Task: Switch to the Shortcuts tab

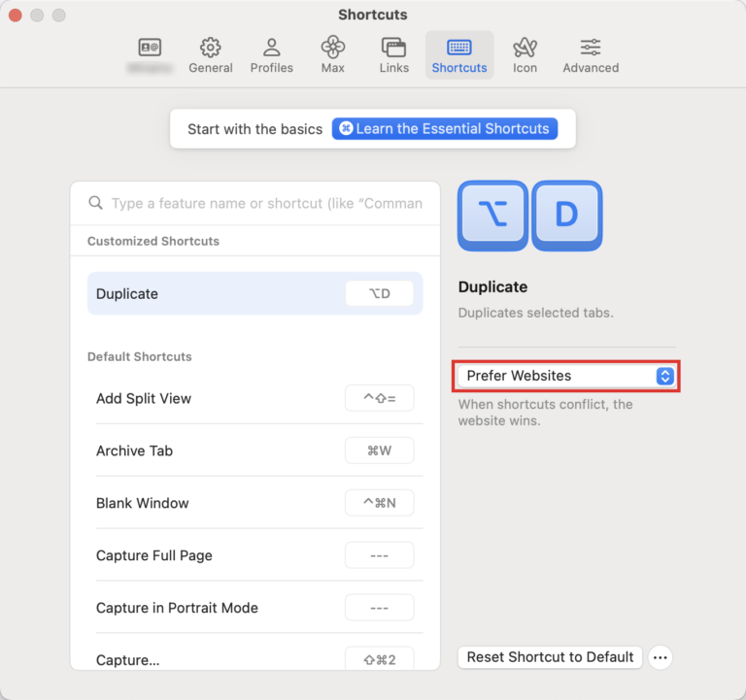Action: coord(459,54)
